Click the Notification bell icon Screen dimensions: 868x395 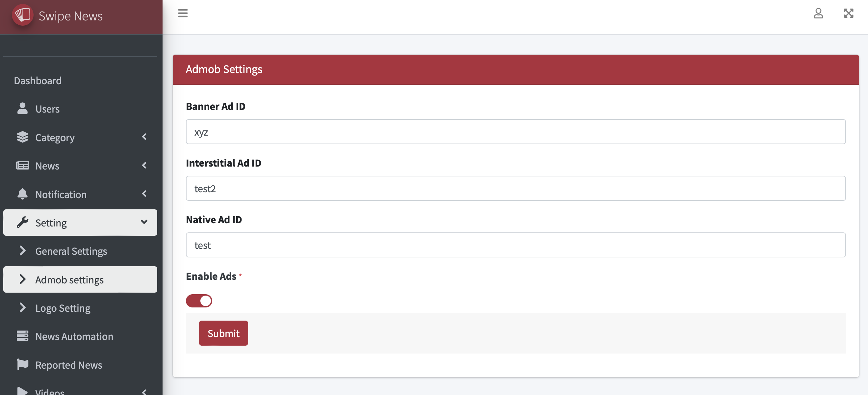(x=22, y=194)
